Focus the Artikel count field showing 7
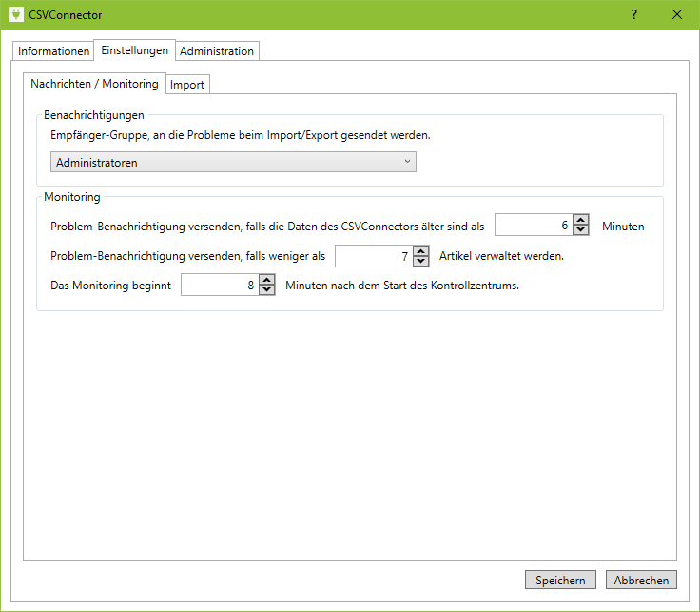The width and height of the screenshot is (700, 612). pos(373,256)
